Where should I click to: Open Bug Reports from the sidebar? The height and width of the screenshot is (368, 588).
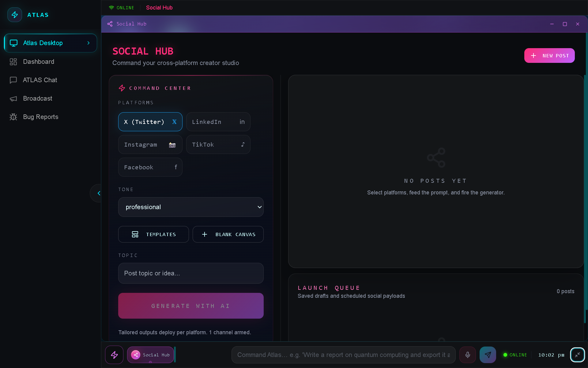click(x=51, y=117)
